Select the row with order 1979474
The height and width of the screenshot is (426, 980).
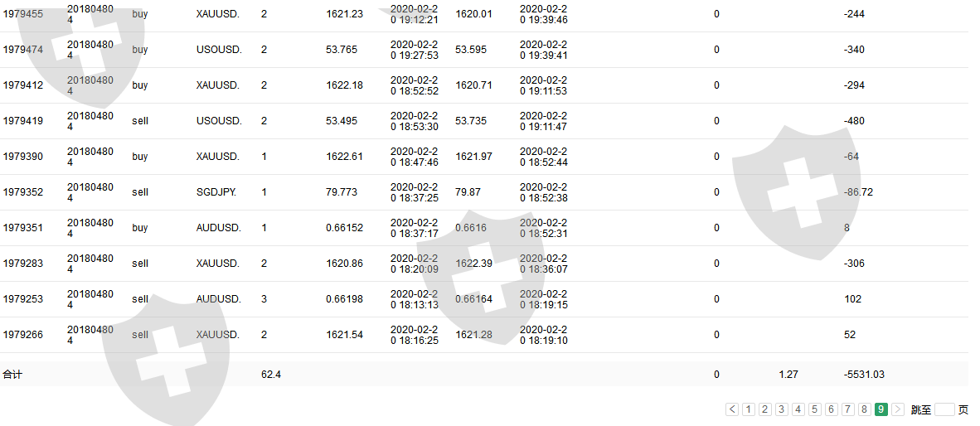[22, 50]
